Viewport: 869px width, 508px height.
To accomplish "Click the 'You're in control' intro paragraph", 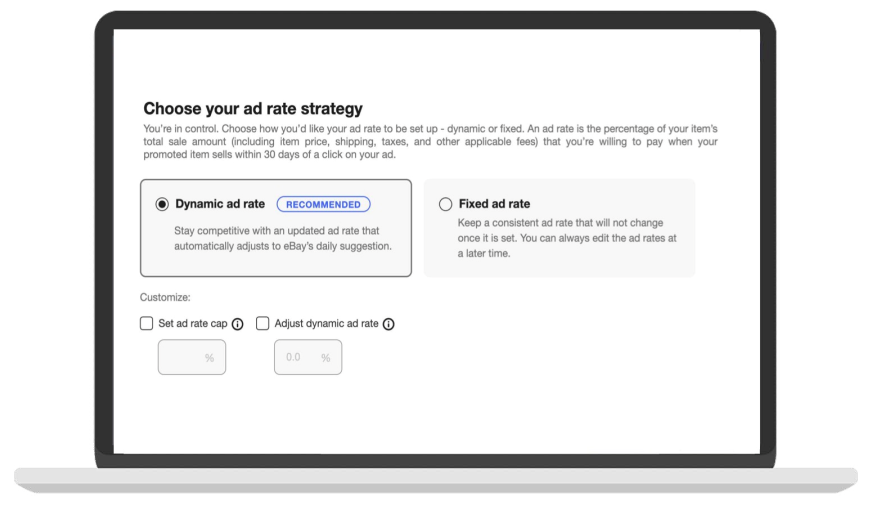I will point(430,141).
